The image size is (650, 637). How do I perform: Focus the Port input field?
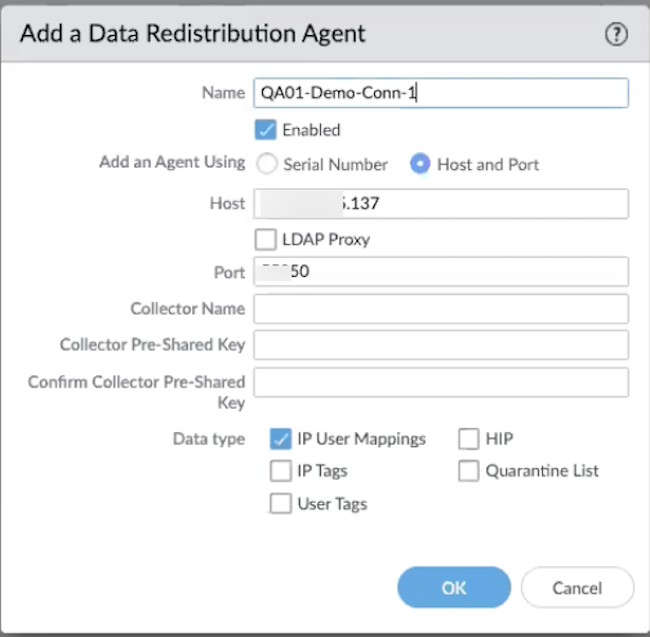click(440, 271)
